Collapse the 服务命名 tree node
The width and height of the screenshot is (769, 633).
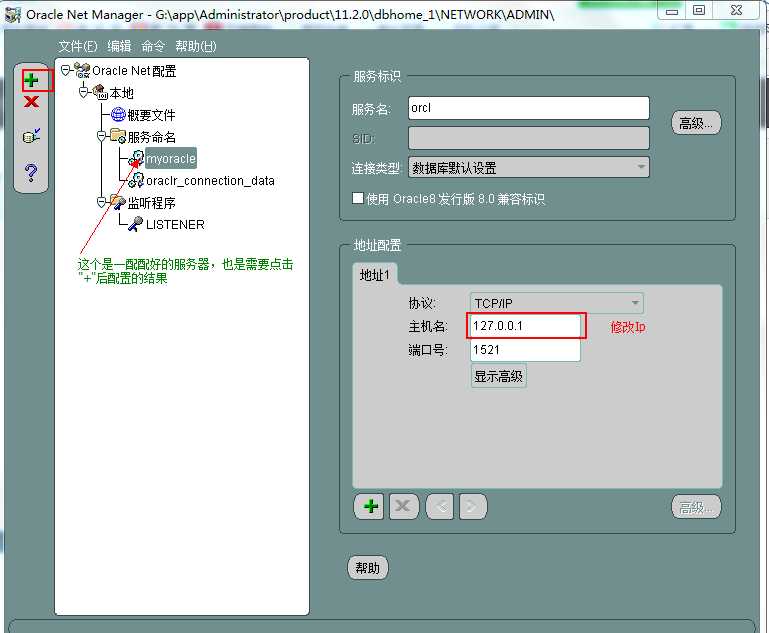point(102,136)
